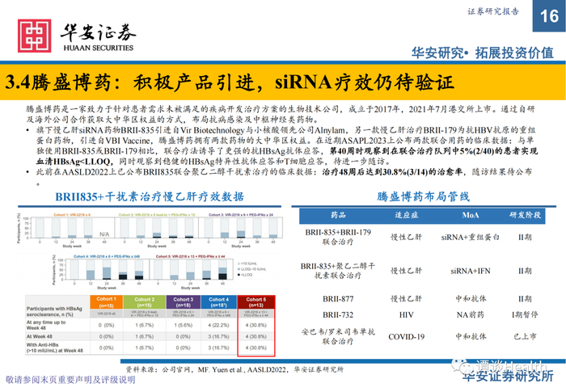Click the heading "腾盛博药布局管线"
The height and width of the screenshot is (392, 566).
click(423, 196)
